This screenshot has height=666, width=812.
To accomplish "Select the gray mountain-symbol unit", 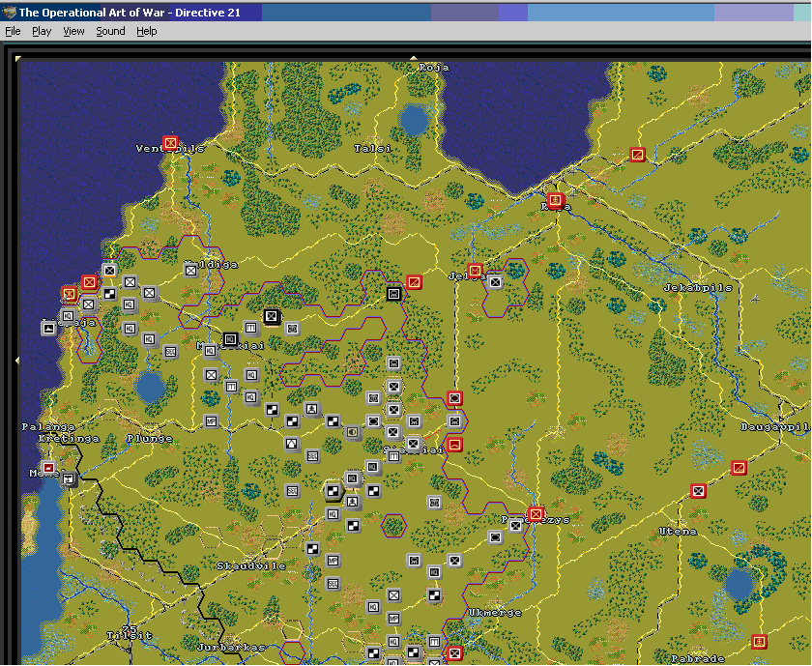I will [x=292, y=444].
